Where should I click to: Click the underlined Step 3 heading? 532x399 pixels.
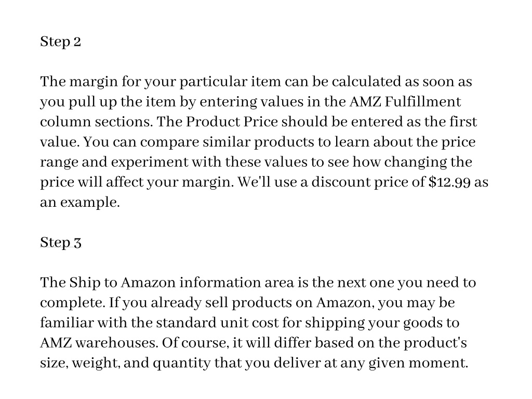61,243
